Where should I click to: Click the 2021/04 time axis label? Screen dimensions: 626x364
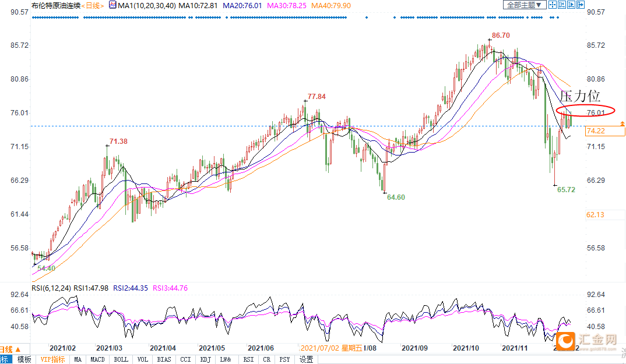click(163, 348)
